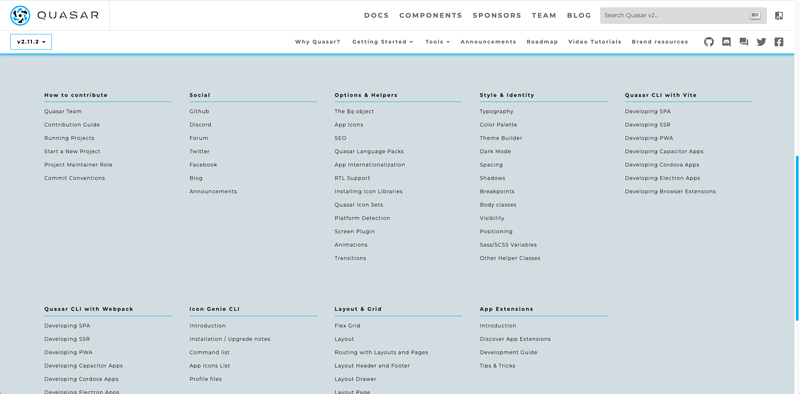
Task: Open the Announcements link under Social
Action: [213, 191]
